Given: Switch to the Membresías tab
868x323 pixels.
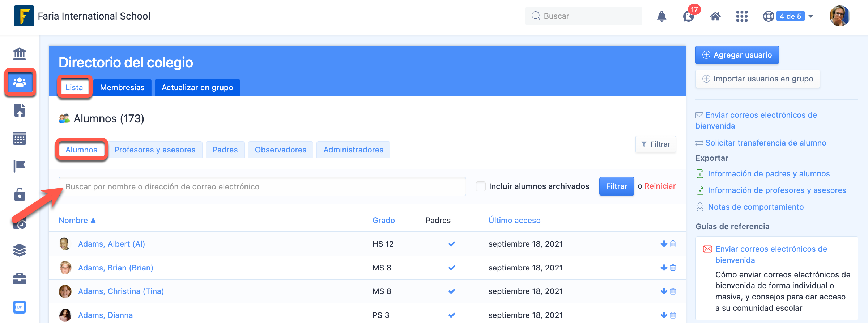Looking at the screenshot, I should 122,88.
